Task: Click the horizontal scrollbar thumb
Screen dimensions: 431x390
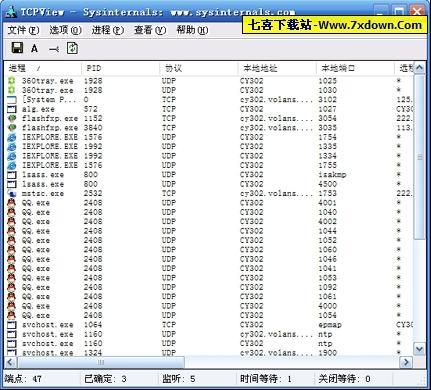Action: [101, 362]
